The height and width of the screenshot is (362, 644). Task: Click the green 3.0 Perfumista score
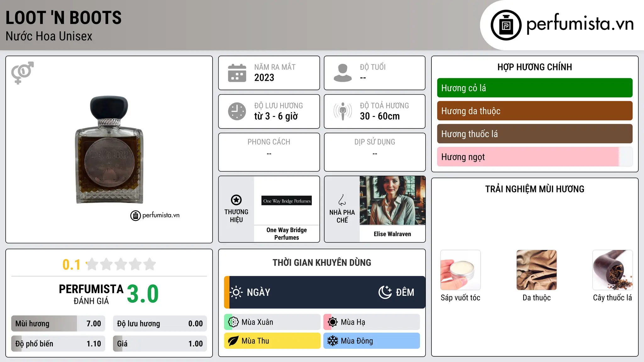pyautogui.click(x=143, y=294)
